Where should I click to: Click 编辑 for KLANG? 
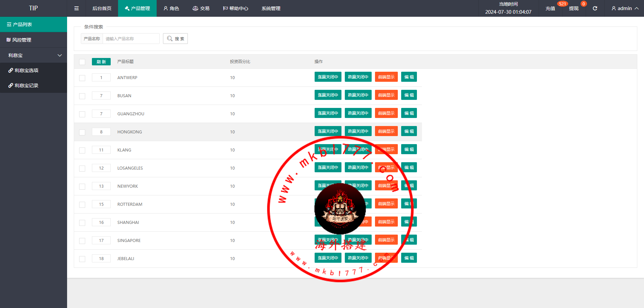(409, 149)
